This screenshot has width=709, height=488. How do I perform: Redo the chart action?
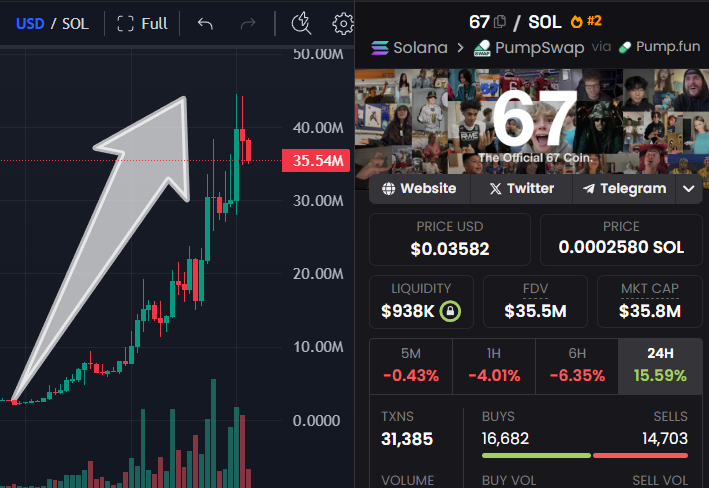(248, 24)
